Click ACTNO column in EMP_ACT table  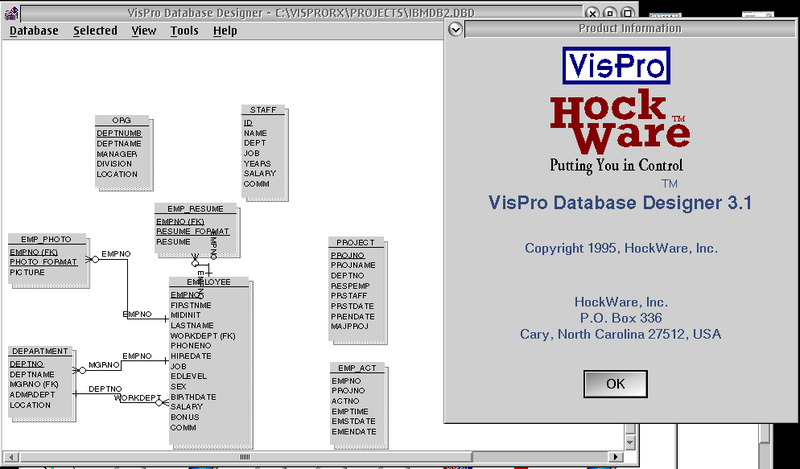point(345,401)
